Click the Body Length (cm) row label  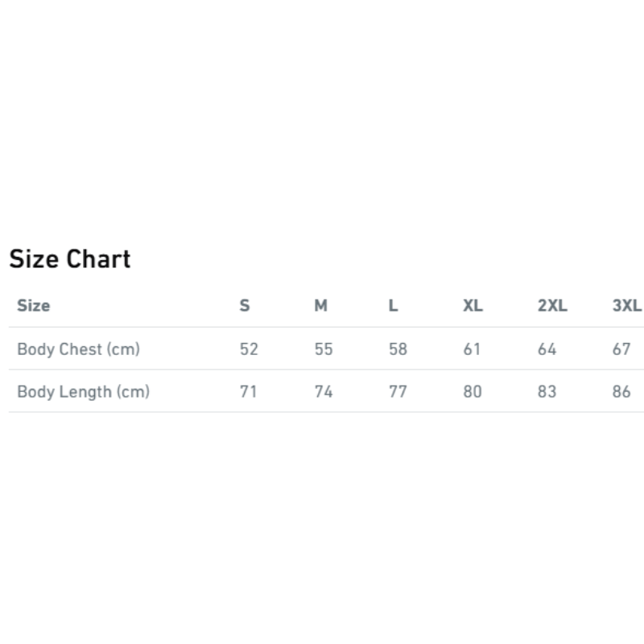pos(84,392)
